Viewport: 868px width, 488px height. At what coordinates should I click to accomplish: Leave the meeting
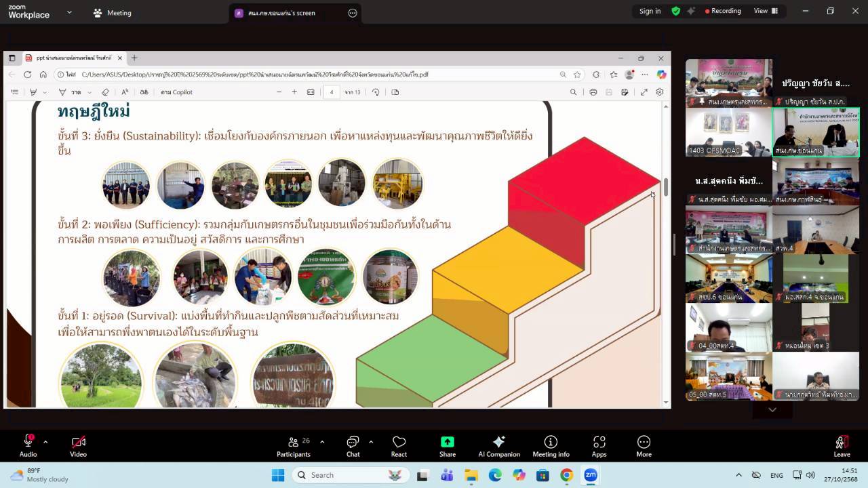point(842,445)
